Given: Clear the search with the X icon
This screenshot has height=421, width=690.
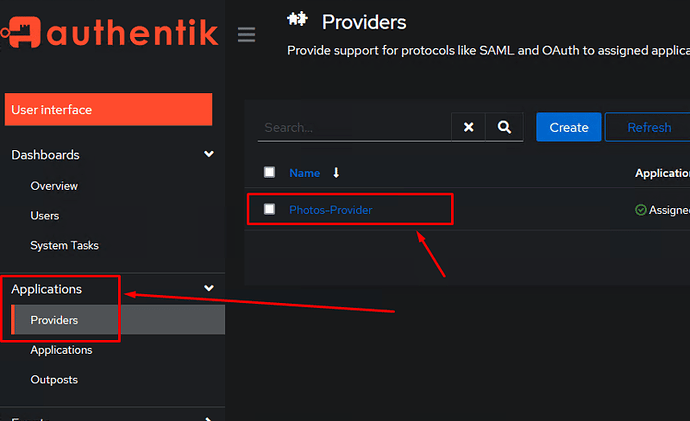Looking at the screenshot, I should click(469, 127).
